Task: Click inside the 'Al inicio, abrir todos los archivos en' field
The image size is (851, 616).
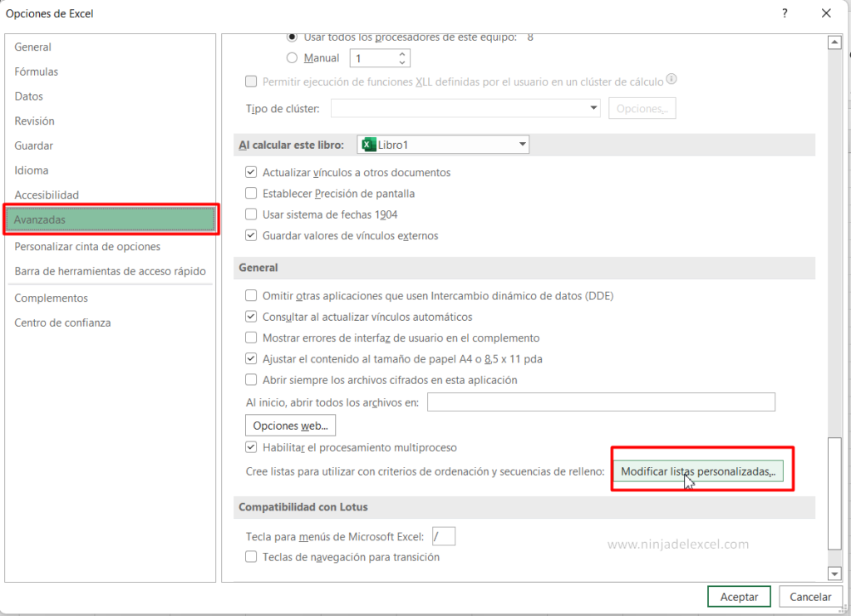Action: click(x=600, y=402)
